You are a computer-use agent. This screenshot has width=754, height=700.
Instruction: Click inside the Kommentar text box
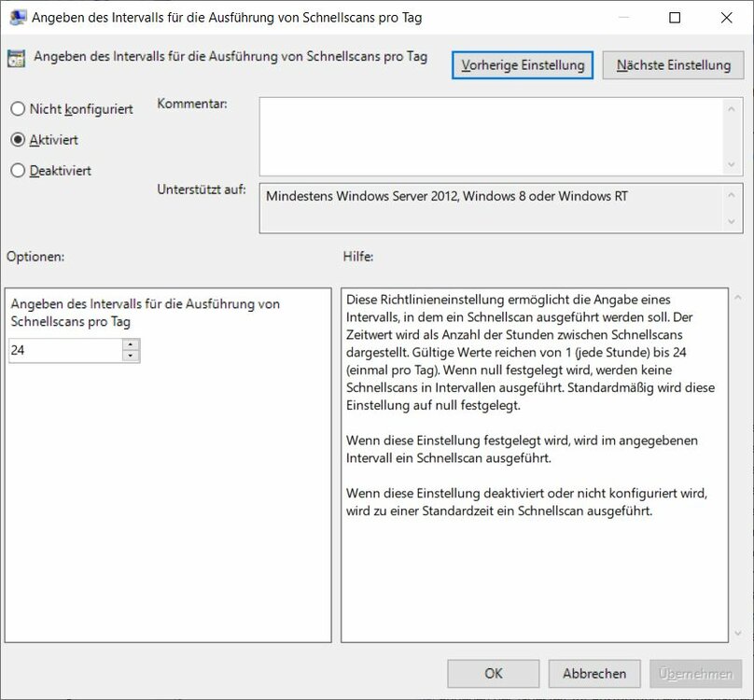click(490, 136)
